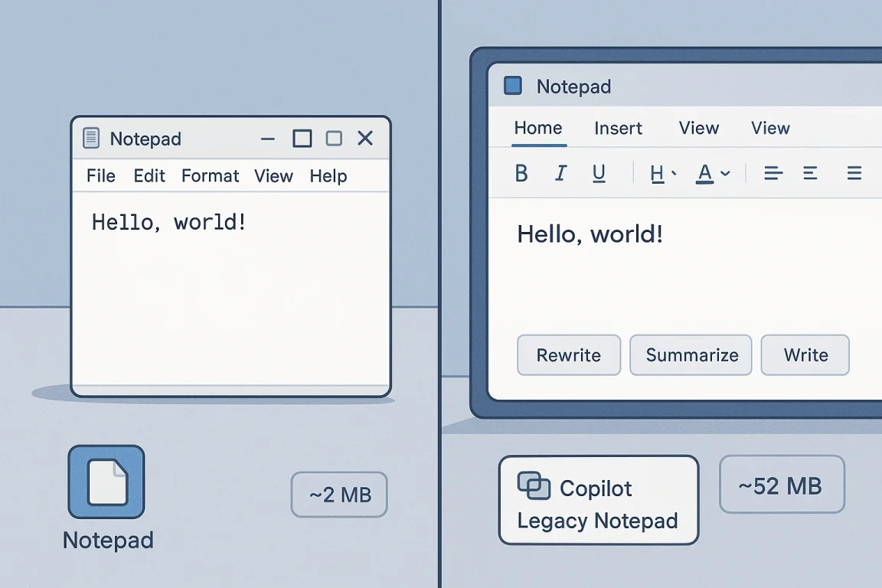Expand the Heading dropdown arrow
Image resolution: width=882 pixels, height=588 pixels.
point(674,173)
